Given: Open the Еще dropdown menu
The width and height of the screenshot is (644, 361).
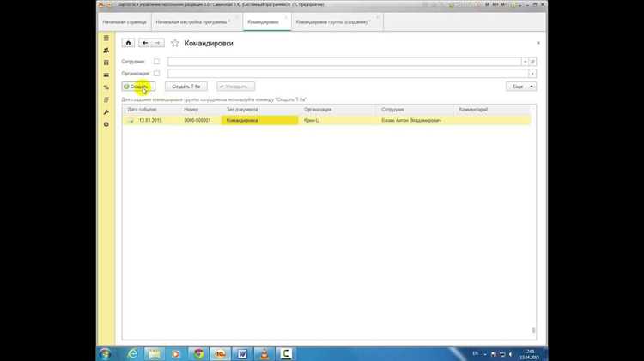Looking at the screenshot, I should point(521,87).
